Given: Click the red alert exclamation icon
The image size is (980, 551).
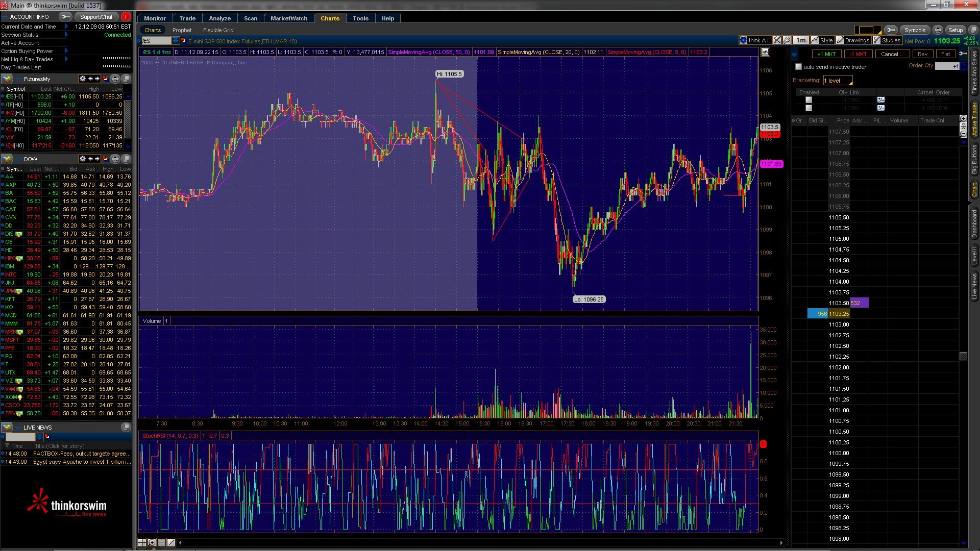Looking at the screenshot, I should (126, 17).
